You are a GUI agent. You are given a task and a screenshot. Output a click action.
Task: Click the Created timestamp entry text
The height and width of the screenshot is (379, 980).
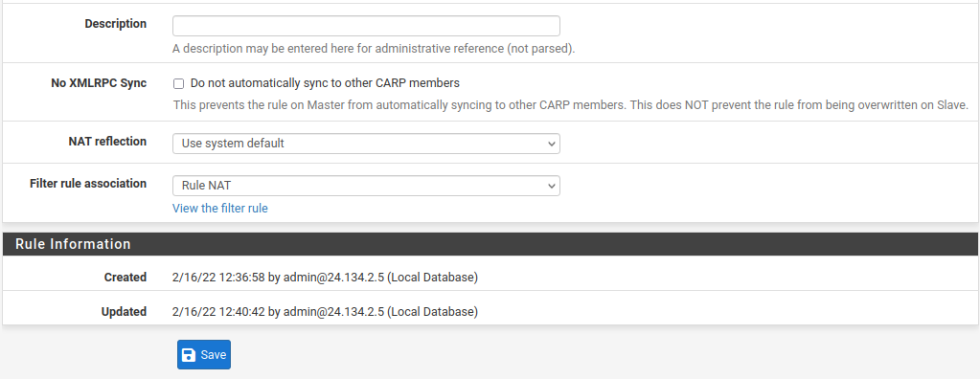tap(325, 278)
